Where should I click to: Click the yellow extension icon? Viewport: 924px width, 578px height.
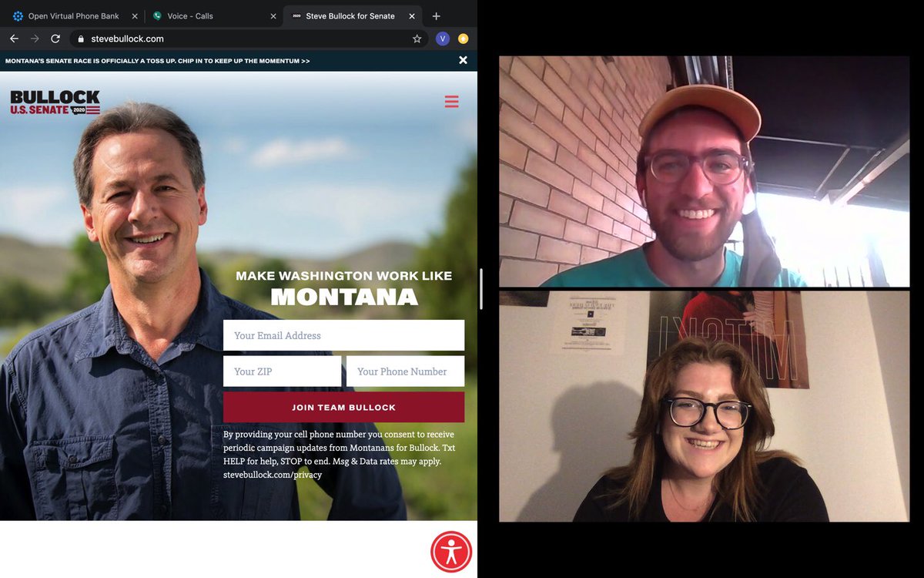point(464,39)
